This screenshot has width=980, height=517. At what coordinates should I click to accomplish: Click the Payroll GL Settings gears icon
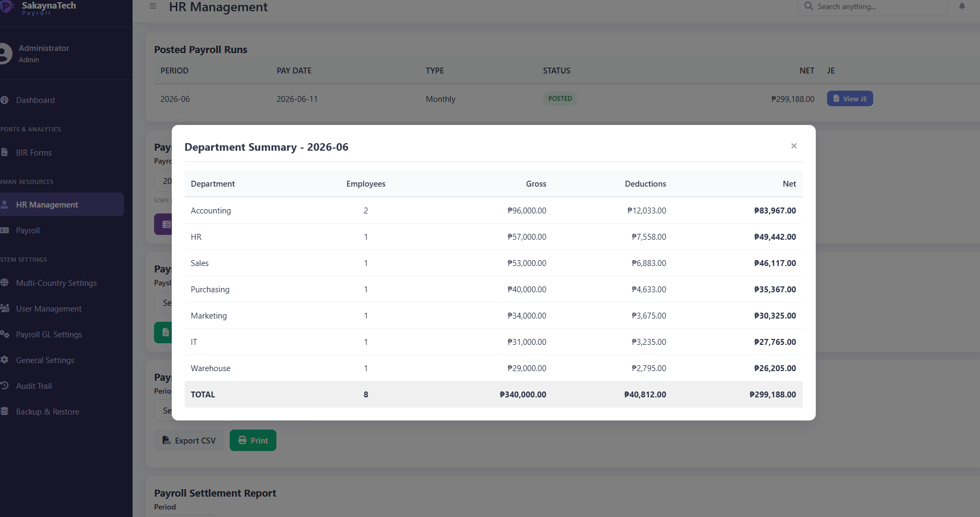point(5,335)
